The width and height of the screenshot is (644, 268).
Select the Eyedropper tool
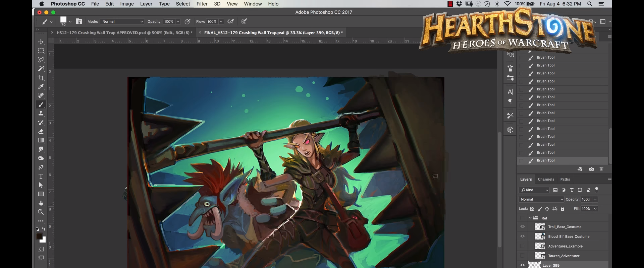(41, 86)
